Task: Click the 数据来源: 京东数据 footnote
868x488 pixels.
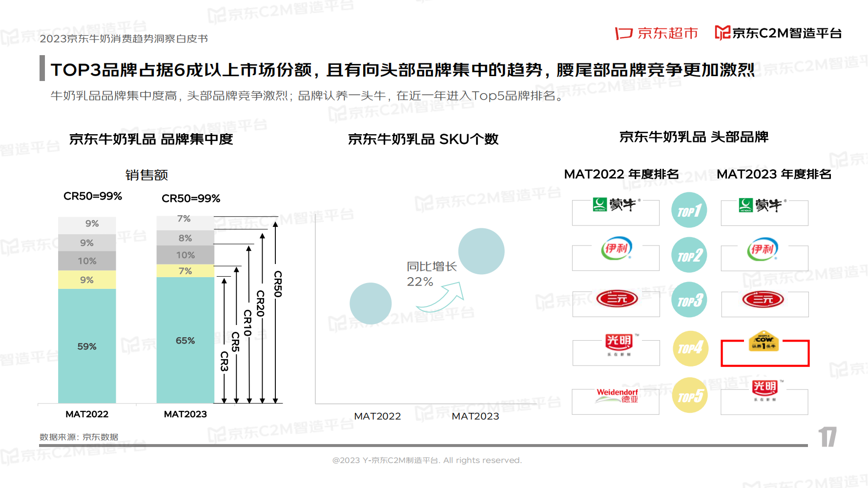Action: (x=79, y=437)
